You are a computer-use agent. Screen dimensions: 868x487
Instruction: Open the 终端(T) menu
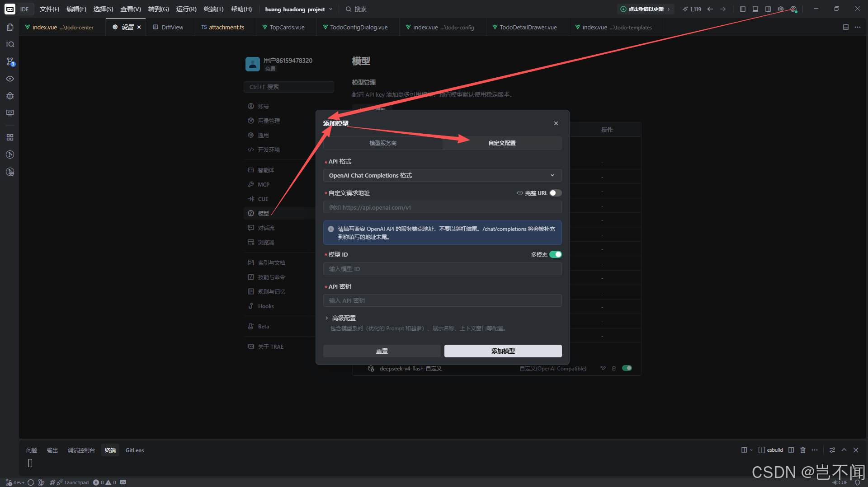[x=213, y=9]
